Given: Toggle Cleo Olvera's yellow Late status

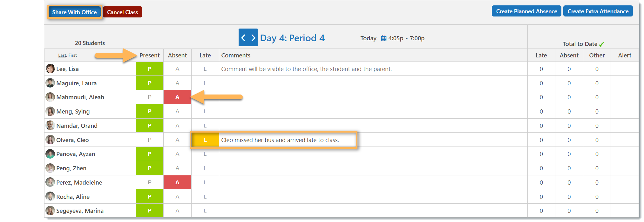Looking at the screenshot, I should pyautogui.click(x=205, y=140).
